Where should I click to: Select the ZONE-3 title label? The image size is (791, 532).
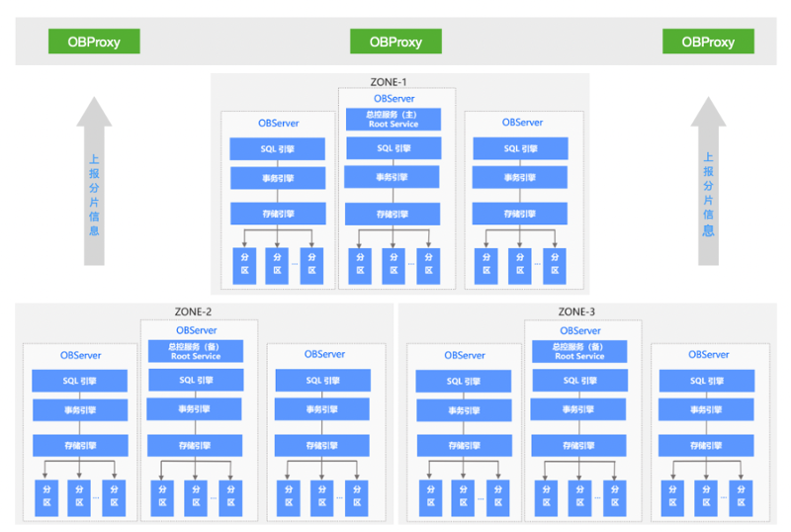point(576,311)
